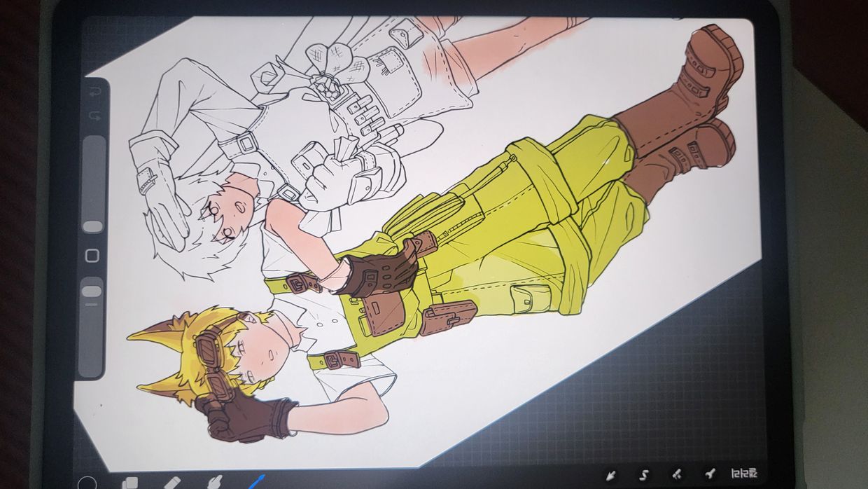868x489 pixels.
Task: Select the Eraser tool
Action: [172, 483]
